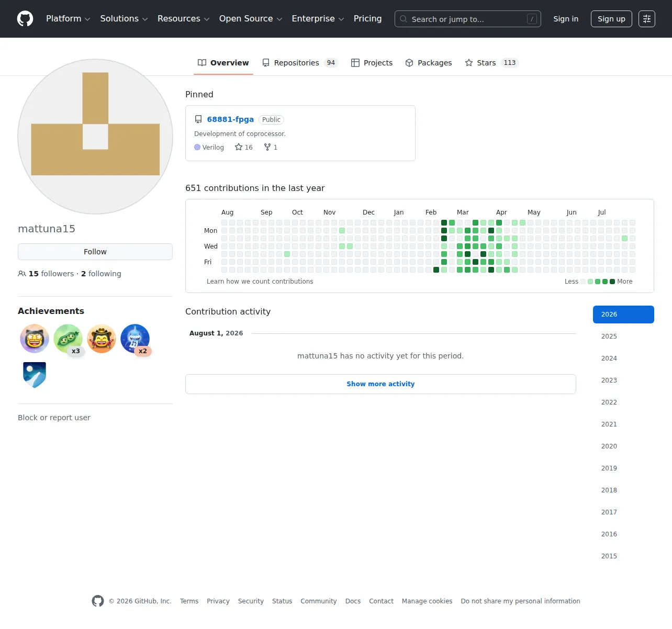Select the 2021 contribution year
The image size is (672, 629).
tap(623, 424)
